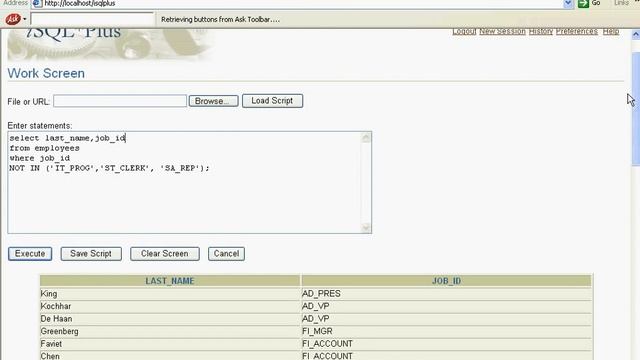Click the LAST_NAME column header
The width and height of the screenshot is (640, 360).
click(x=170, y=281)
